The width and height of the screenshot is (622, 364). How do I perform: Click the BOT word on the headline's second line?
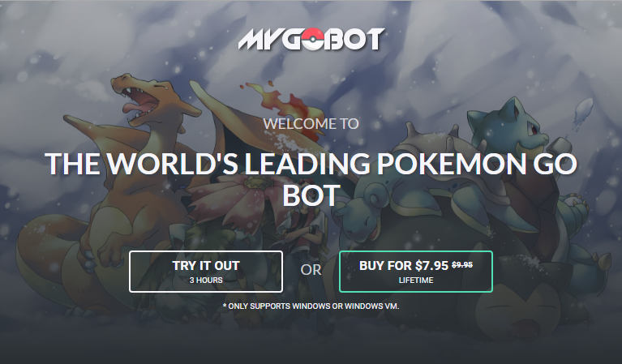(x=311, y=195)
